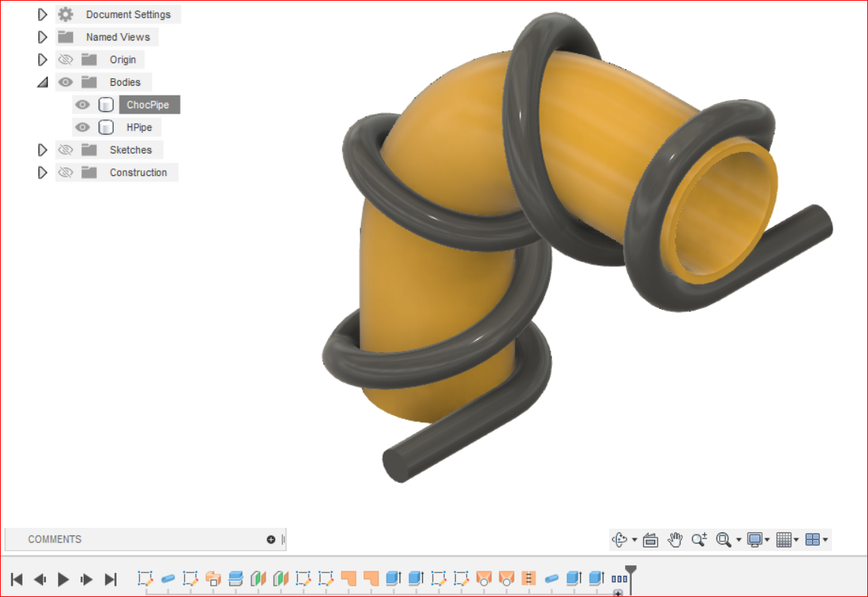
Task: Play the timeline history
Action: coord(63,579)
